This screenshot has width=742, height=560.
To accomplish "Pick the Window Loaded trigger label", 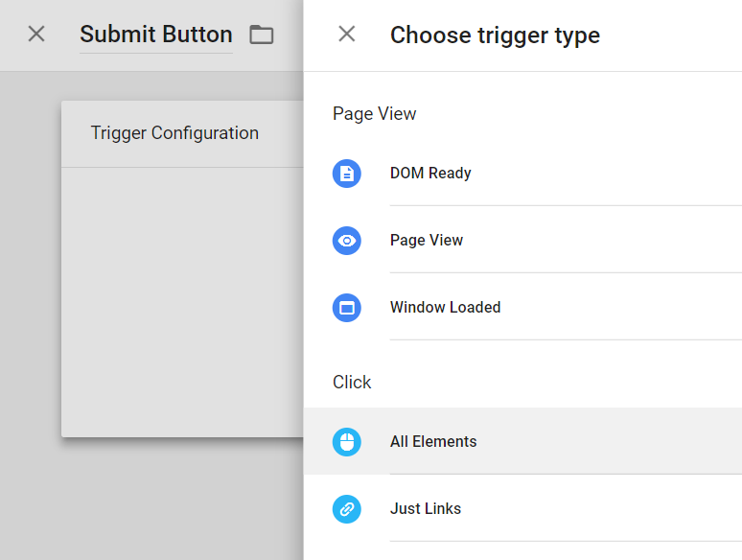I will (x=445, y=308).
